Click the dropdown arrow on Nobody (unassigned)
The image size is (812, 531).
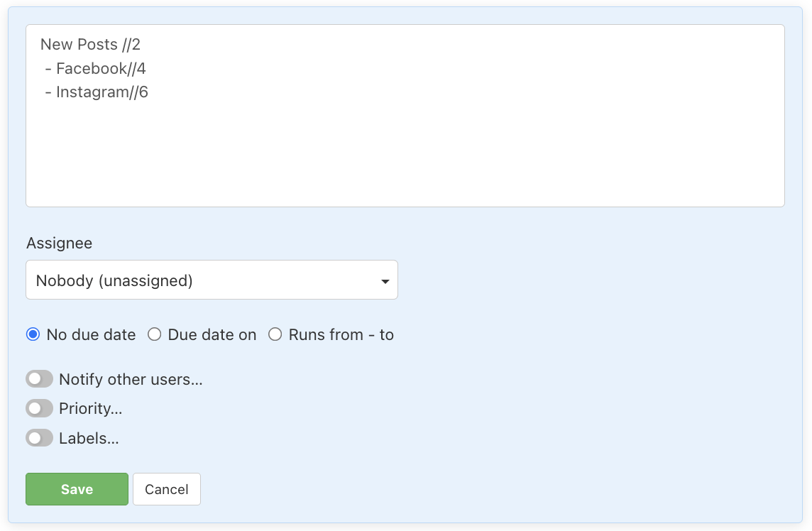[385, 280]
